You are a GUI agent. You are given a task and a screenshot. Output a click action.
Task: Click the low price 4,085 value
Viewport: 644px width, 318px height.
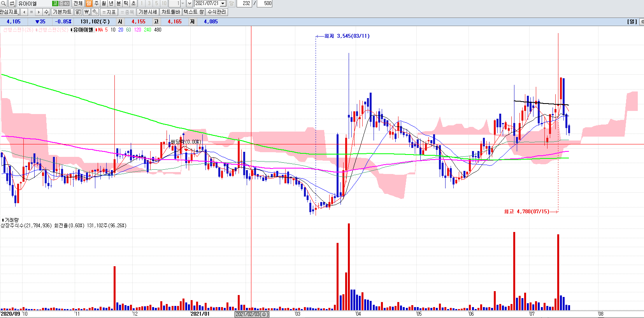tap(211, 22)
